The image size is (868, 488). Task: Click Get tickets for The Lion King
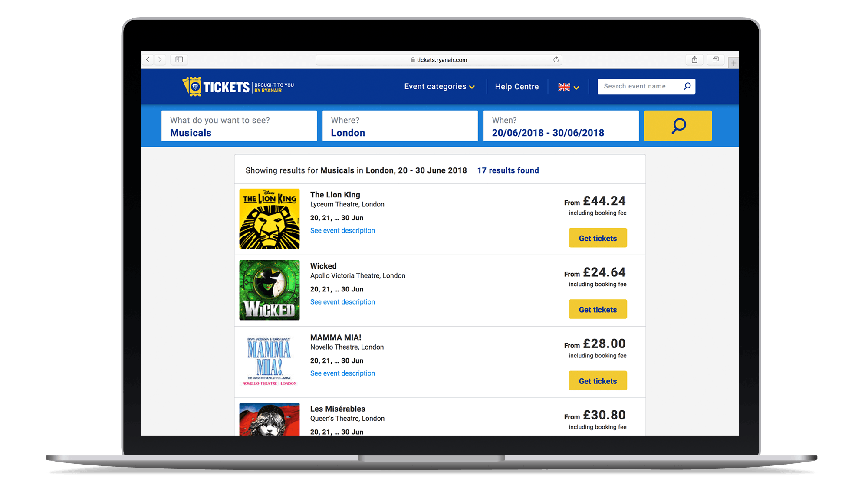pyautogui.click(x=597, y=238)
